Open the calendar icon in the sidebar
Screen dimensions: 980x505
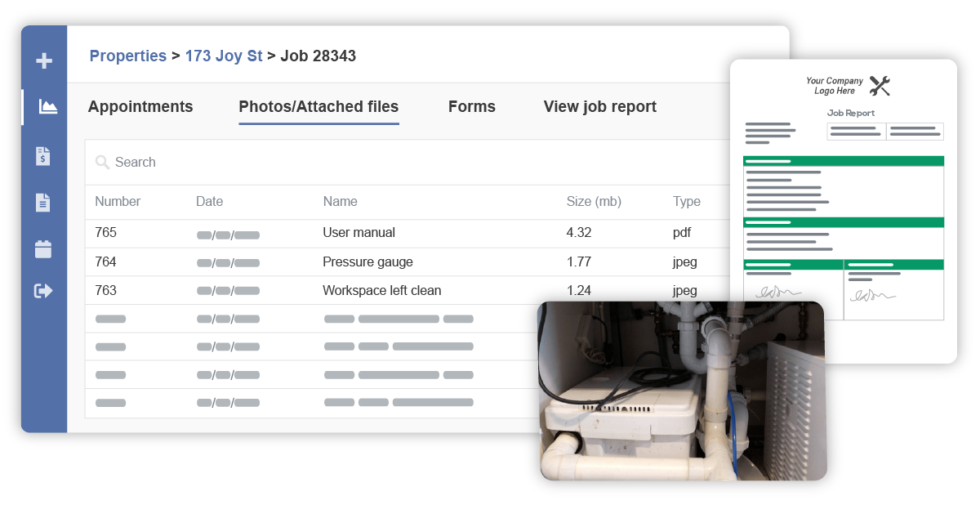(44, 250)
